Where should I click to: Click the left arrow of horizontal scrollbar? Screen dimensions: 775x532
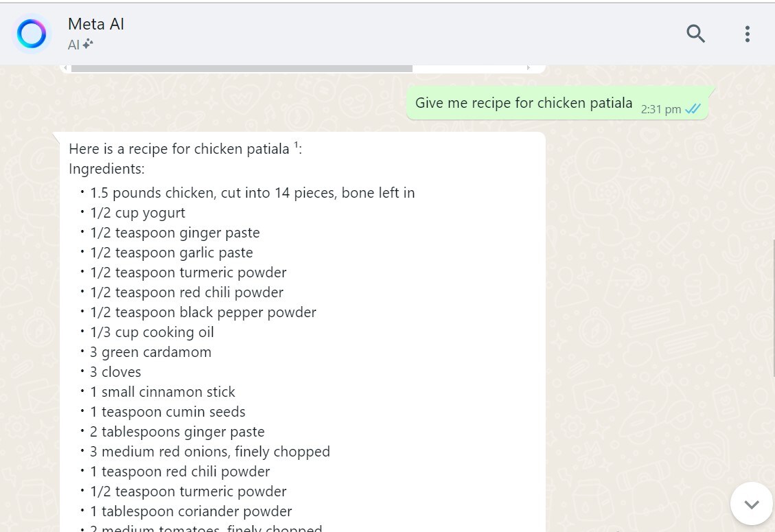pyautogui.click(x=65, y=68)
